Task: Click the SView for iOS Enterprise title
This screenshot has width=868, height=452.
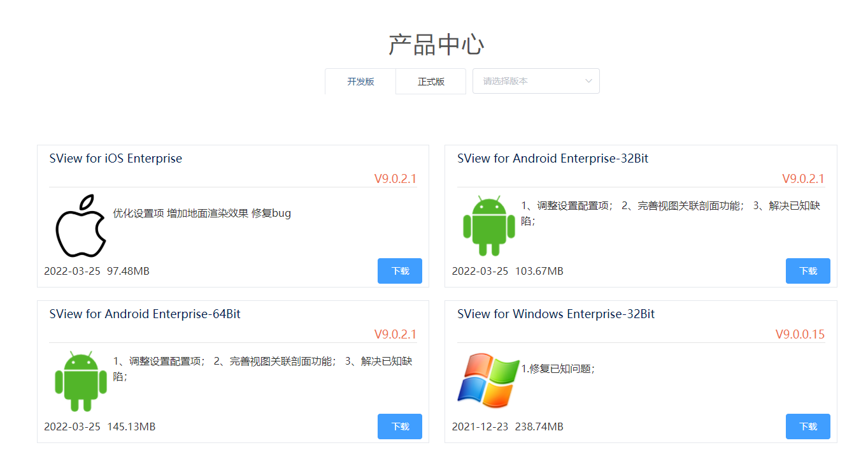Action: pyautogui.click(x=116, y=159)
